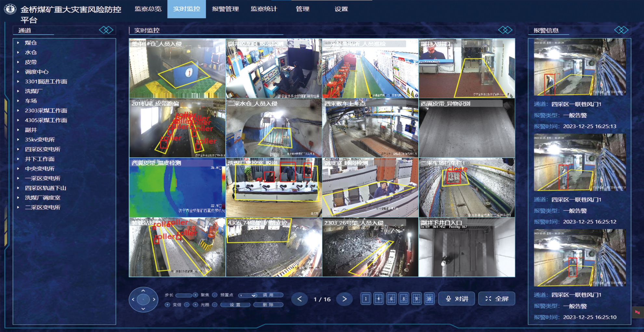Open aperture with the plus before 光圈
The height and width of the screenshot is (332, 644).
pyautogui.click(x=195, y=305)
